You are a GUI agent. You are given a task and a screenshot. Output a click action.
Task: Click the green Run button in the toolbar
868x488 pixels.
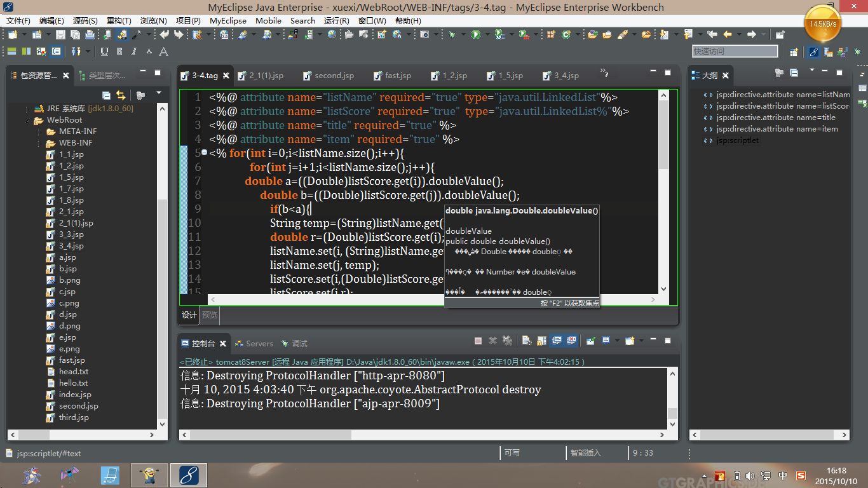(476, 35)
